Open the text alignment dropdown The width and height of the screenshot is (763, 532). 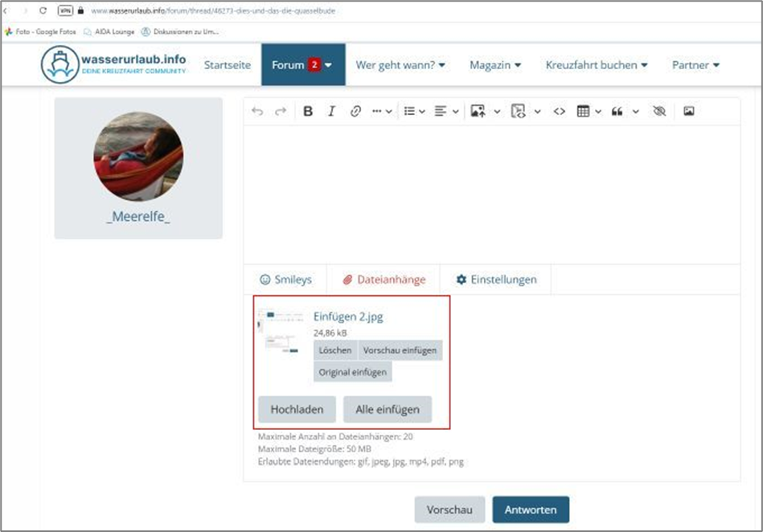coord(446,112)
